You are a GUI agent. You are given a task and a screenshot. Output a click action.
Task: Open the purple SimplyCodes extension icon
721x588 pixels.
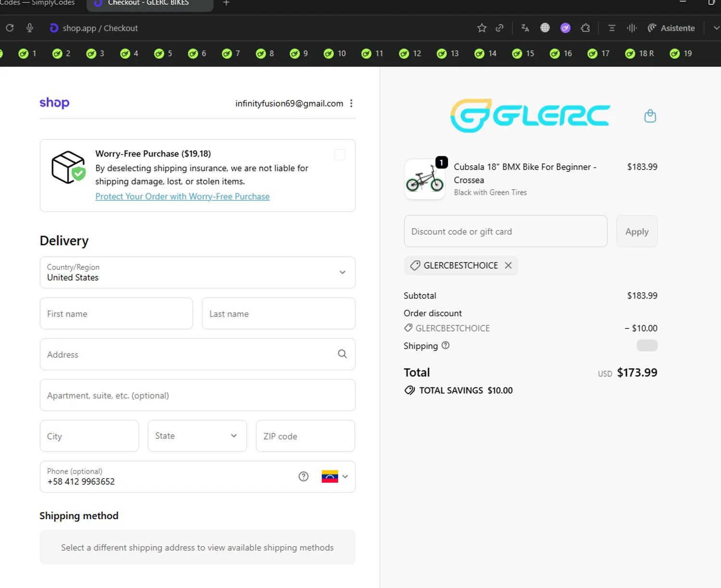click(565, 28)
